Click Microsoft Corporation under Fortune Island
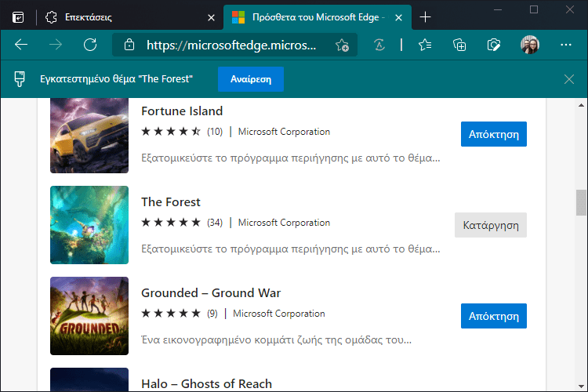 284,132
